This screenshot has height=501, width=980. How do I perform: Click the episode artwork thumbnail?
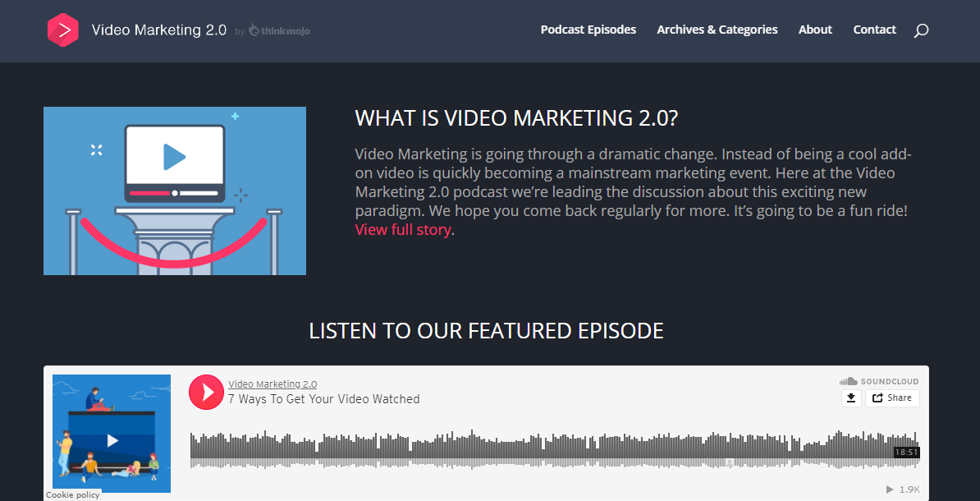pos(112,433)
